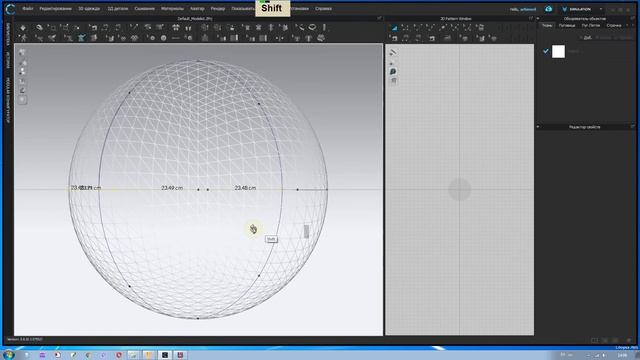Switch to the Ткань tab
The height and width of the screenshot is (360, 640).
coord(547,25)
